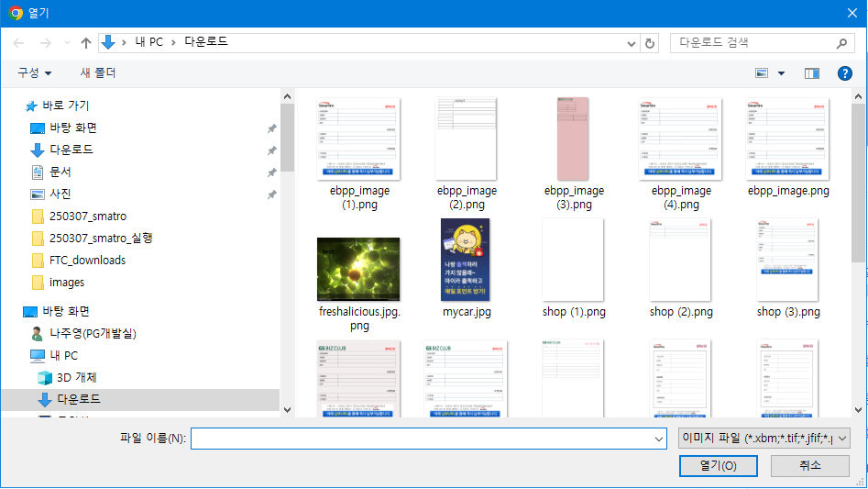Screen dimensions: 868x489
Task: Select the pink ebpp_image (3).png thumbnail
Action: point(573,139)
